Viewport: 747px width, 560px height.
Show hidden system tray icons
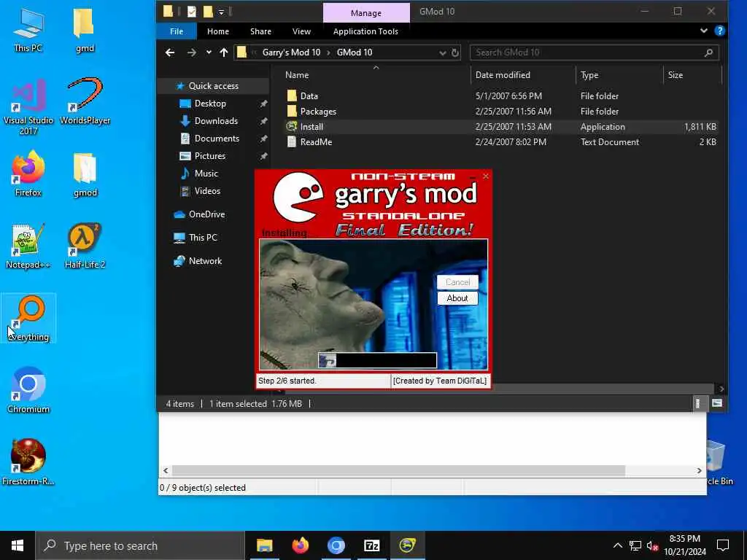point(617,545)
